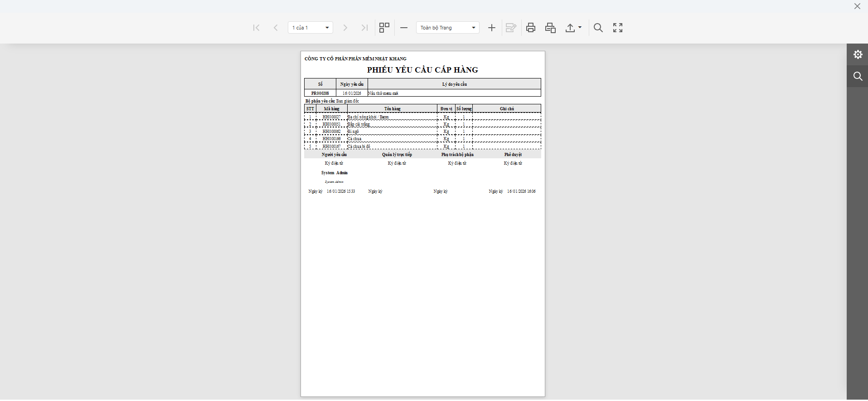The width and height of the screenshot is (868, 401).
Task: Open the search side panel tab
Action: 858,76
